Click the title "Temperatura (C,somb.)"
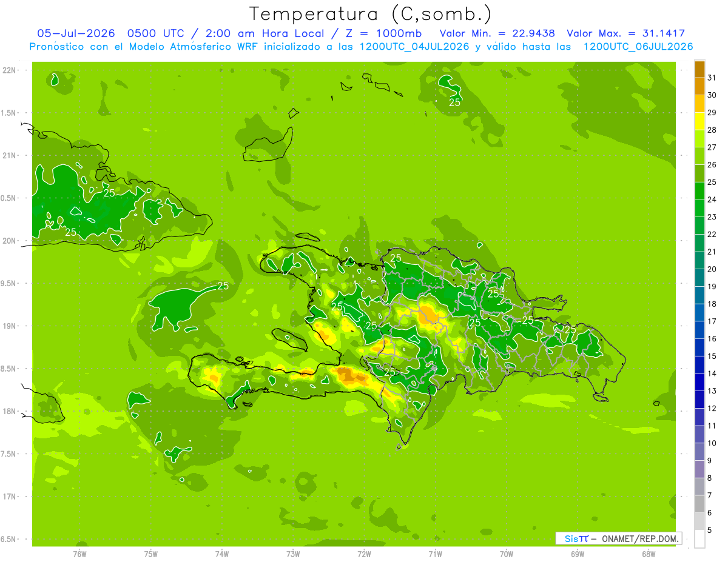The height and width of the screenshot is (562, 728). pos(371,14)
